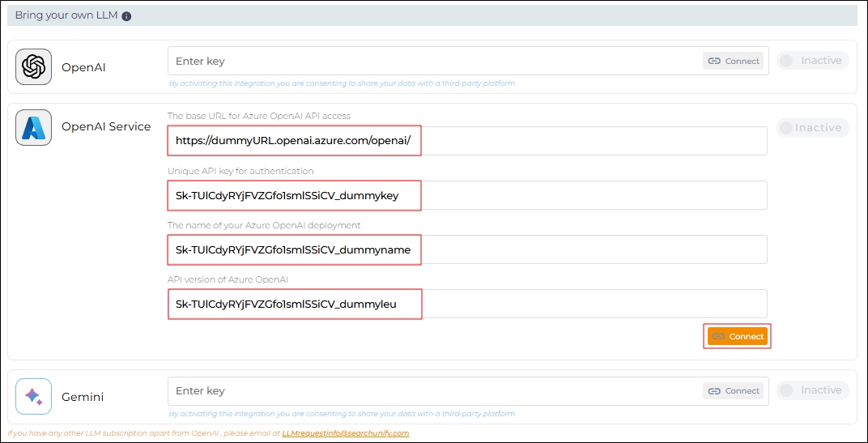Click the Azure base URL input field
This screenshot has width=868, height=443.
tap(466, 141)
